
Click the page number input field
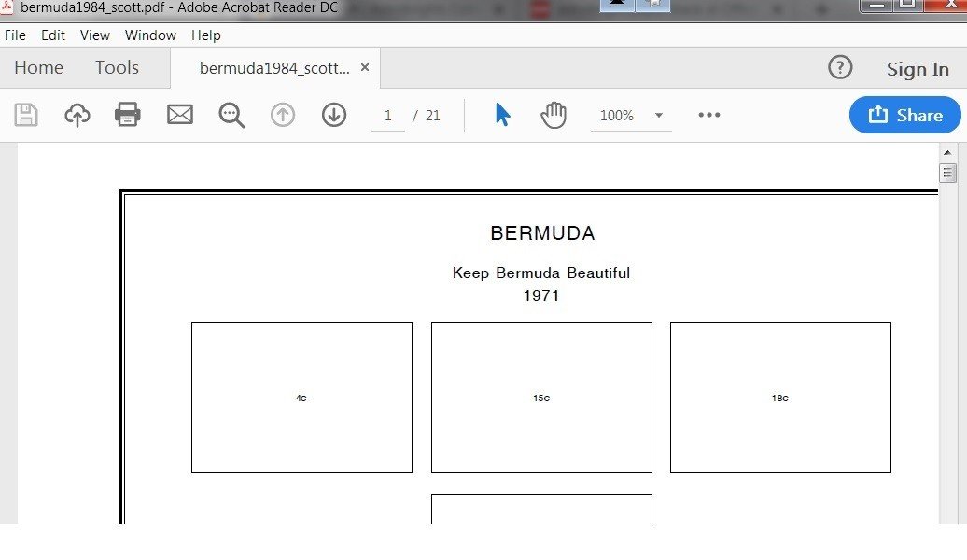(x=388, y=116)
